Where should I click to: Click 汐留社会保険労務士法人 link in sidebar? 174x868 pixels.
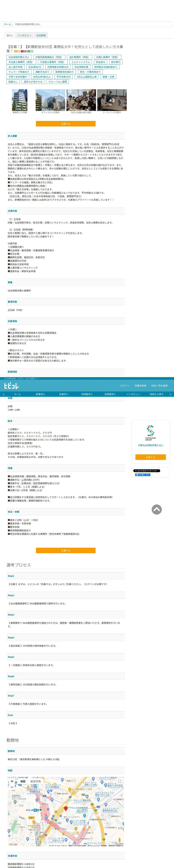tap(150, 445)
